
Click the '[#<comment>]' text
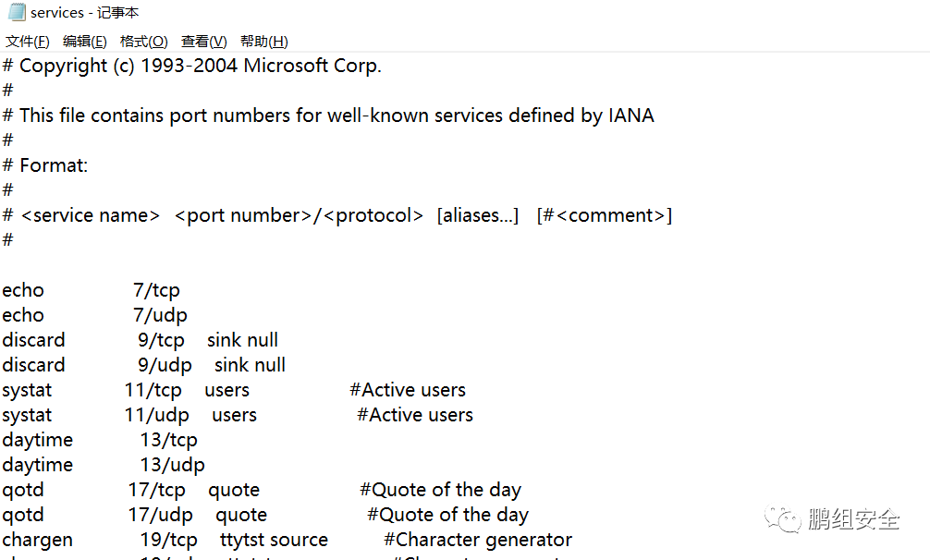point(604,215)
